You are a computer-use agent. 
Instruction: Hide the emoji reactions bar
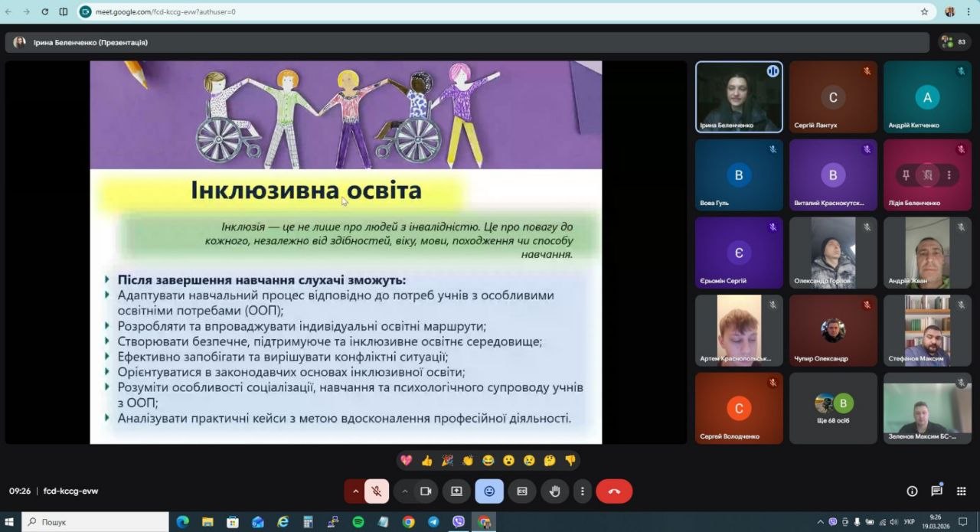click(489, 491)
